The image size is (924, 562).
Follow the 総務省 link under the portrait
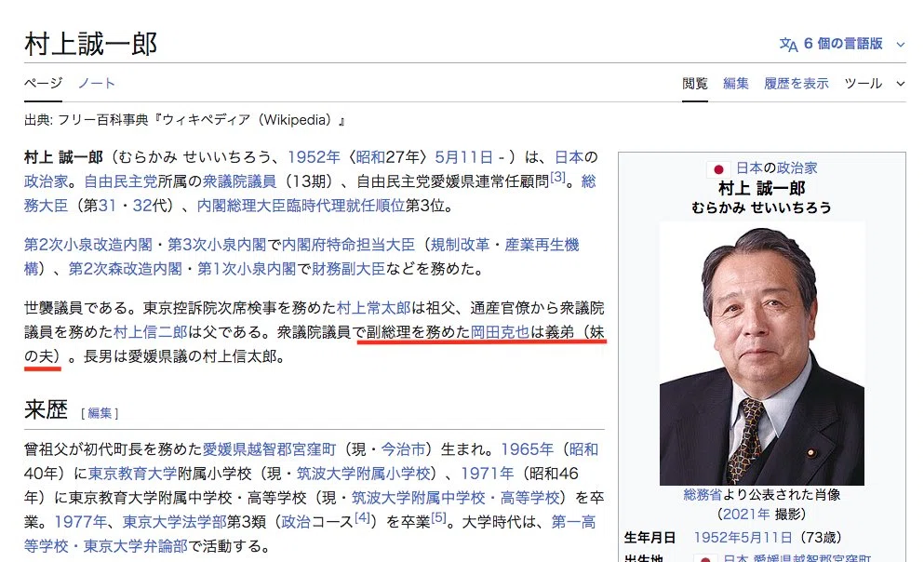(703, 495)
